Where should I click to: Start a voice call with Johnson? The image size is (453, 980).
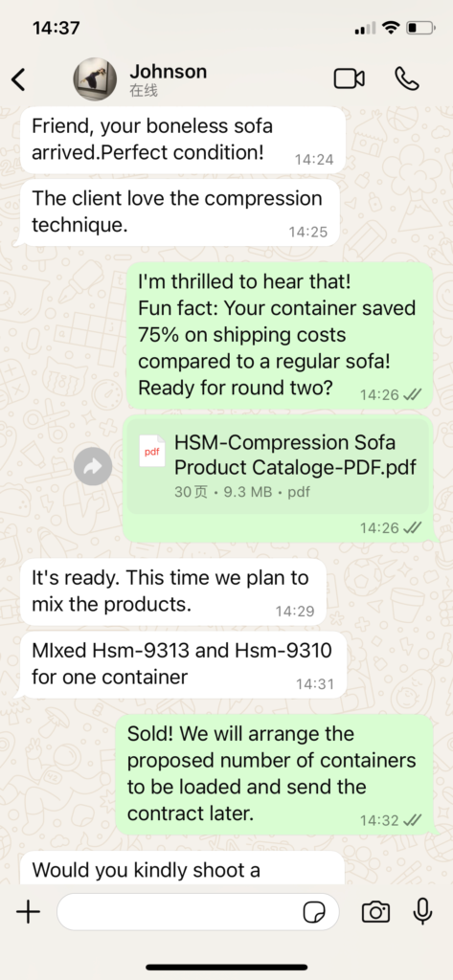tap(407, 78)
